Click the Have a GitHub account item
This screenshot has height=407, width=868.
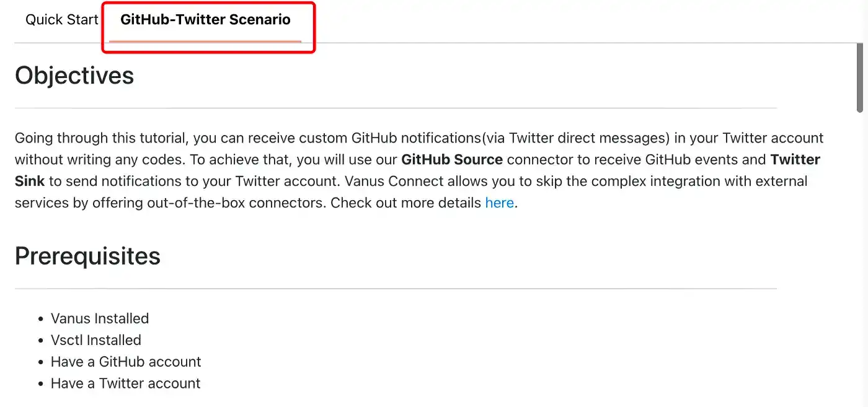click(126, 362)
